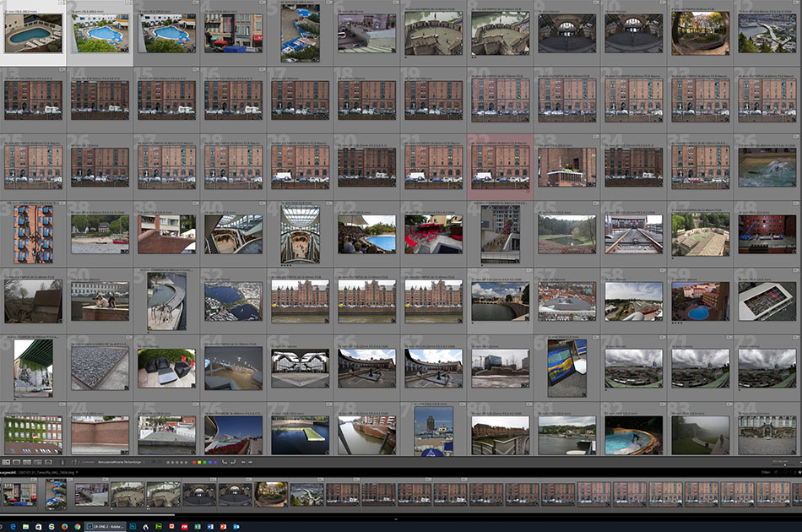
Task: Switch to Loupe view in the toolbar
Action: pyautogui.click(x=16, y=462)
